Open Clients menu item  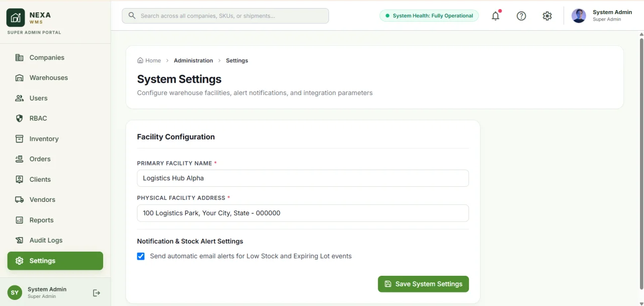(x=55, y=179)
